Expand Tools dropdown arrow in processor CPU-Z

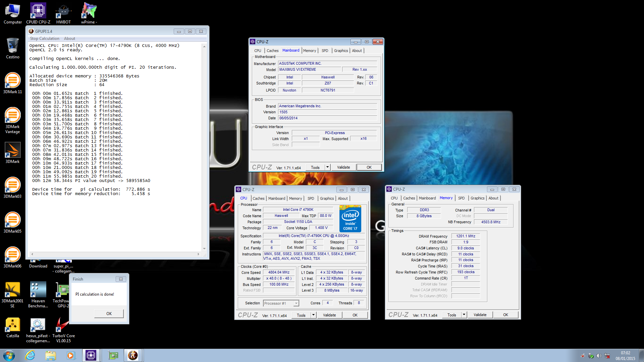pyautogui.click(x=313, y=315)
